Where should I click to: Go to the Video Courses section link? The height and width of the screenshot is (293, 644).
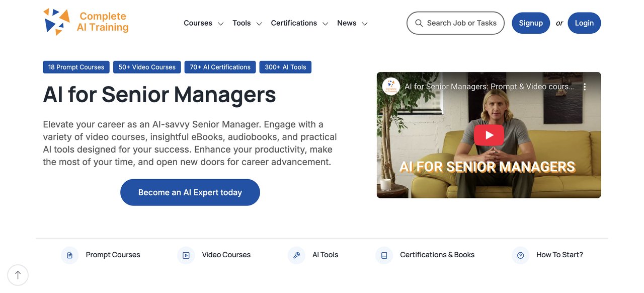(226, 255)
